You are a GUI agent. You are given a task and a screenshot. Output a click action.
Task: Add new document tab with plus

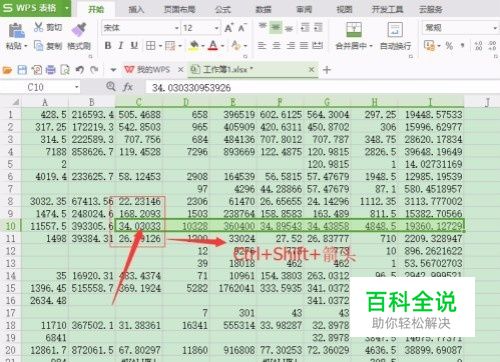327,70
